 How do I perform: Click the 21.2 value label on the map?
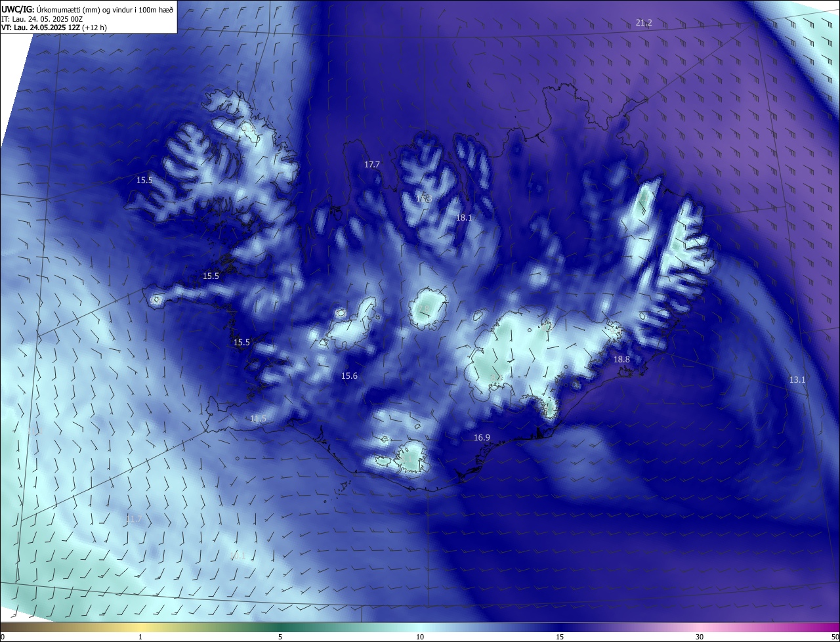[644, 23]
